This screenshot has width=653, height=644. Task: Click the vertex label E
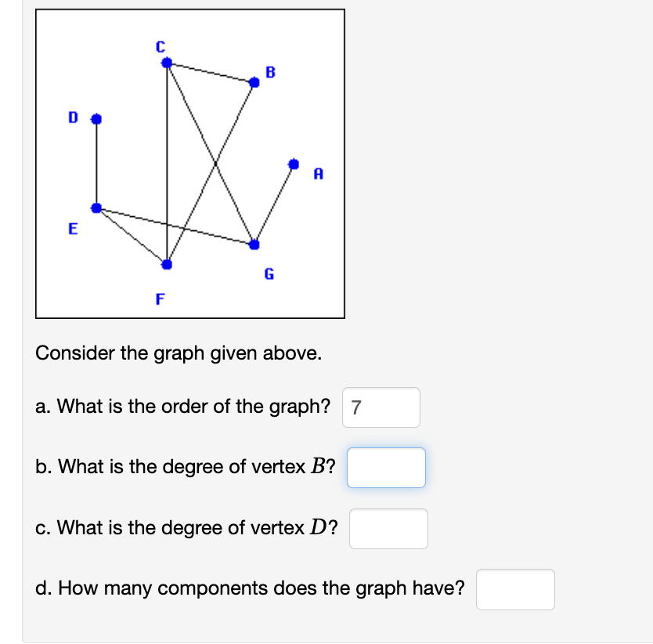click(73, 230)
